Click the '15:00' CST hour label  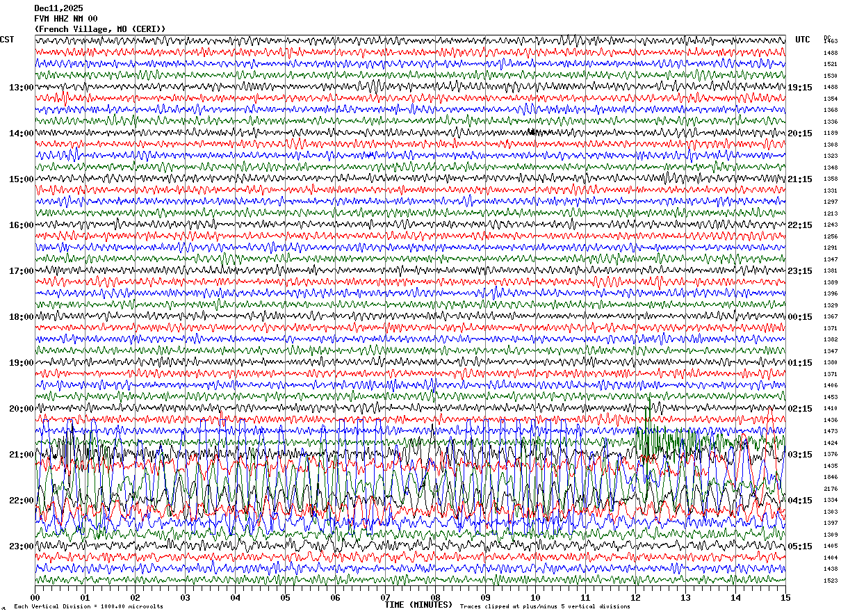22,179
